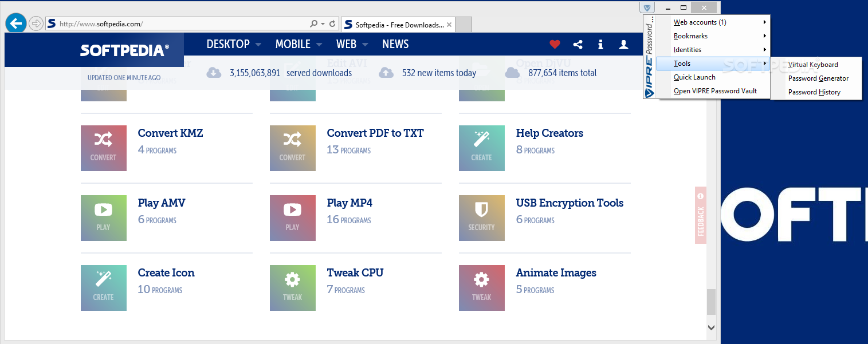Click the '532 new items today' text
868x344 pixels.
(439, 73)
